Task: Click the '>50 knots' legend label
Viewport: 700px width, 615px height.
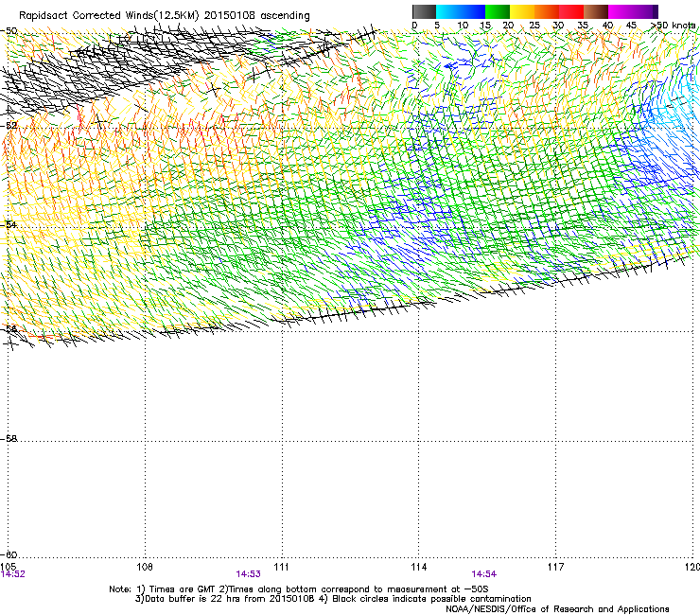Action: click(673, 26)
